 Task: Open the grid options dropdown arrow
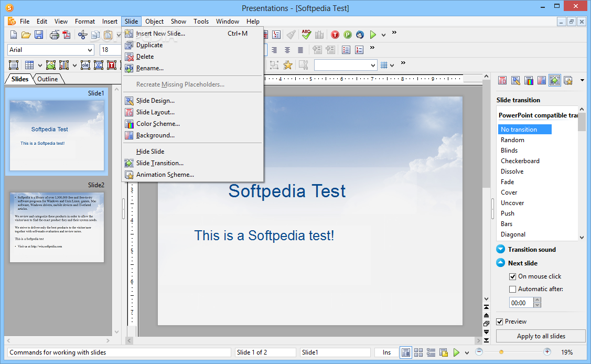click(392, 66)
